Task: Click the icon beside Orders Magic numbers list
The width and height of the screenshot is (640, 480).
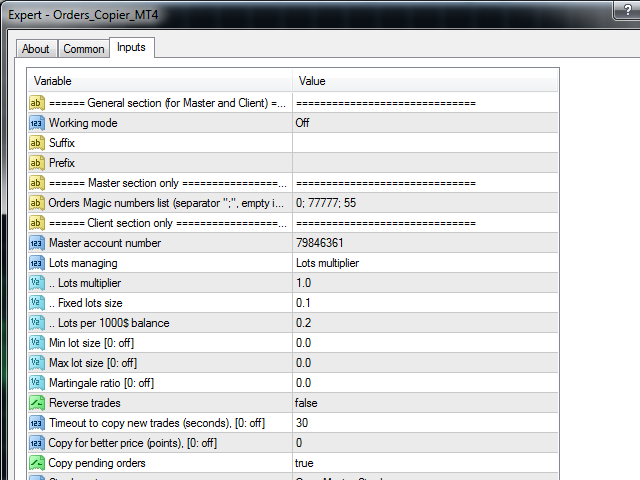Action: pos(37,203)
